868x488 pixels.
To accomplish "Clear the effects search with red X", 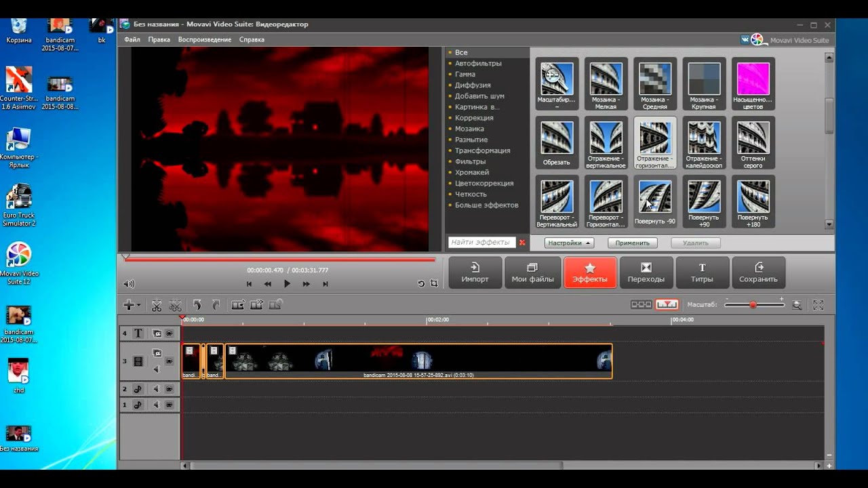I will tap(522, 242).
